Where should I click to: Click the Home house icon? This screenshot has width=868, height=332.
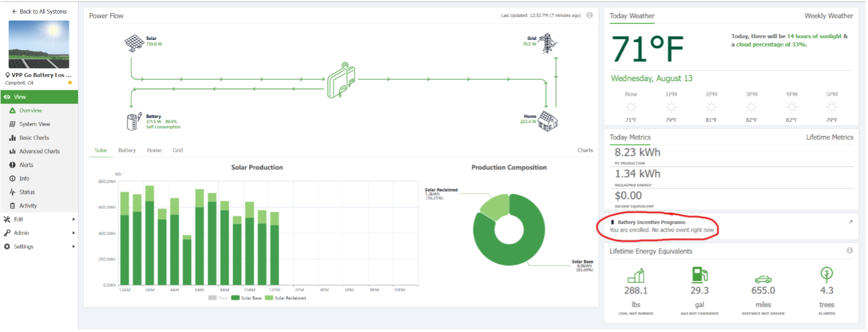coord(548,120)
